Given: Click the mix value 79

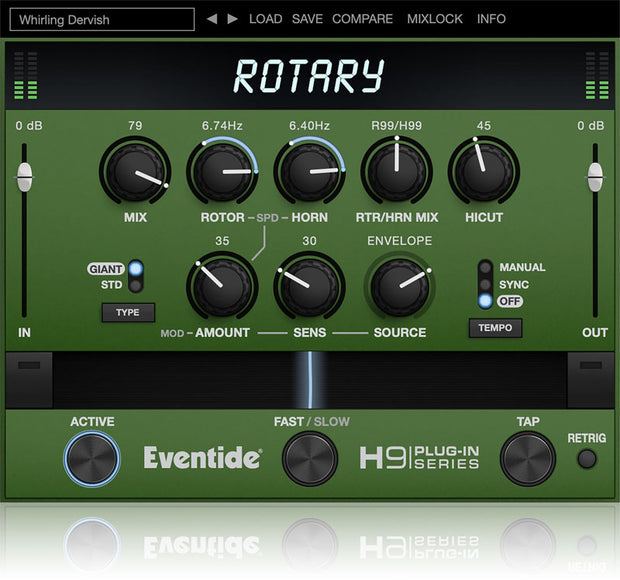Looking at the screenshot, I should 135,126.
